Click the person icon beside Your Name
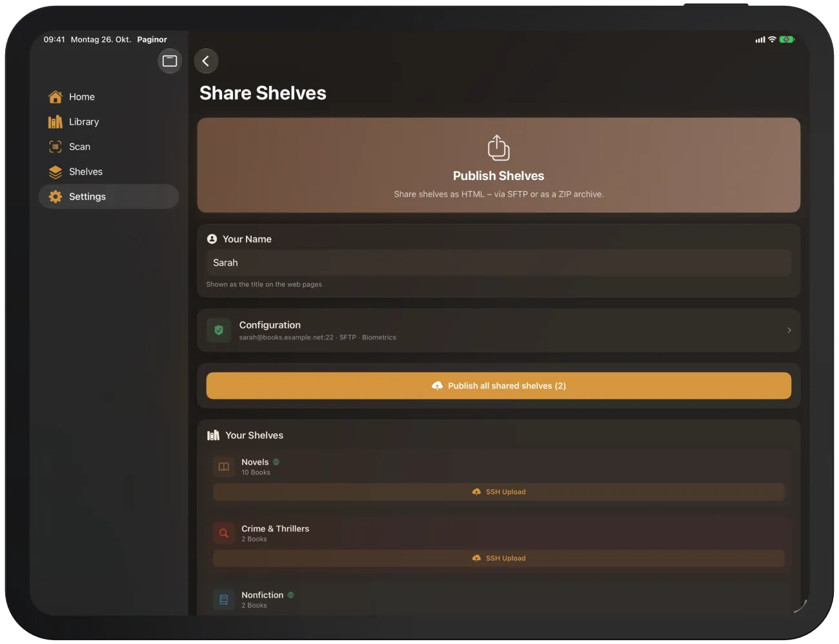 tap(212, 239)
